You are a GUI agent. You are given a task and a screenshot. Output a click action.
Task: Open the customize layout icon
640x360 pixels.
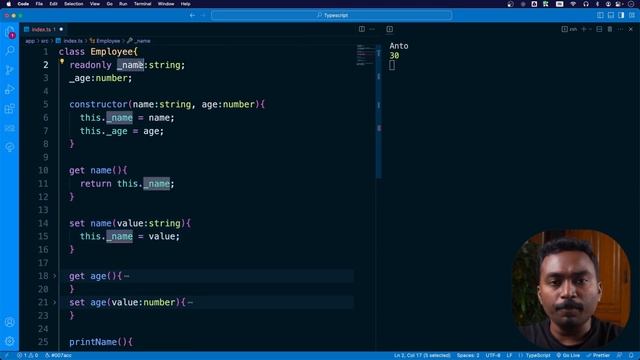coord(632,15)
